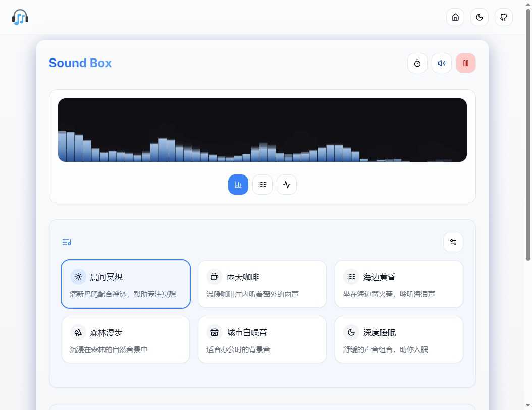Switch to the waveform line visualizer
532x410 pixels.
286,184
